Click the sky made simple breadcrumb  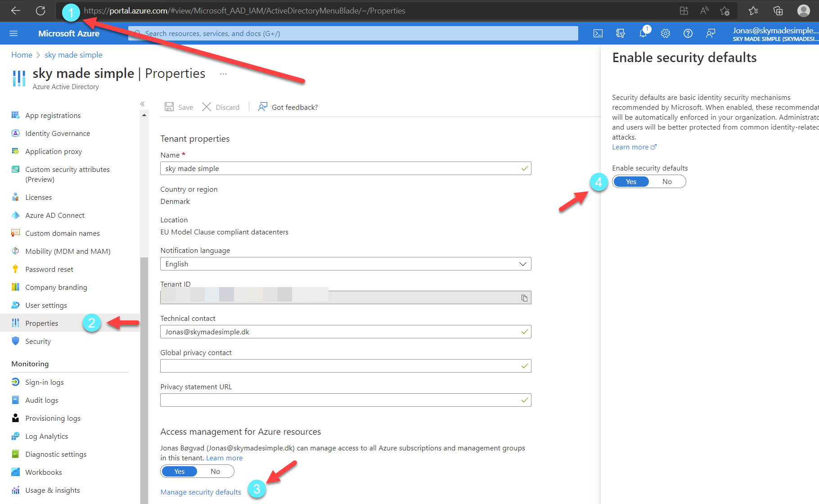[73, 55]
